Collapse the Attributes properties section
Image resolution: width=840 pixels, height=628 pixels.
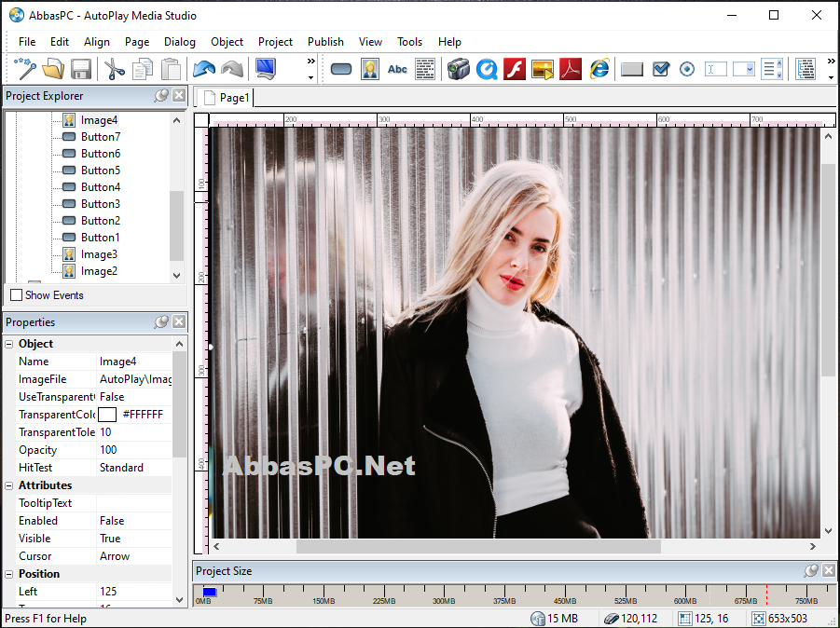9,485
